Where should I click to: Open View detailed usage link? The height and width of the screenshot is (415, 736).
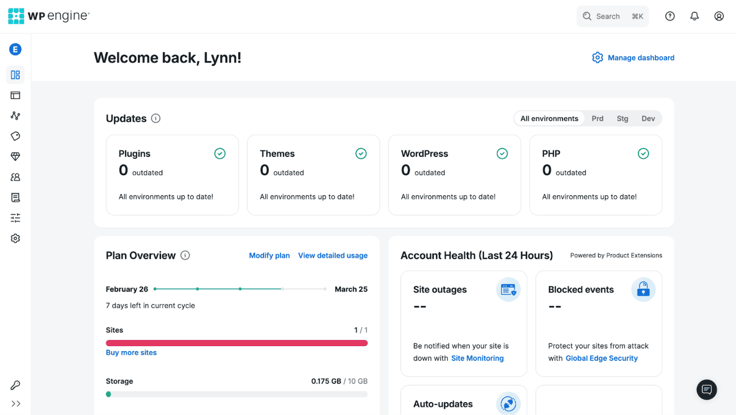(x=333, y=255)
